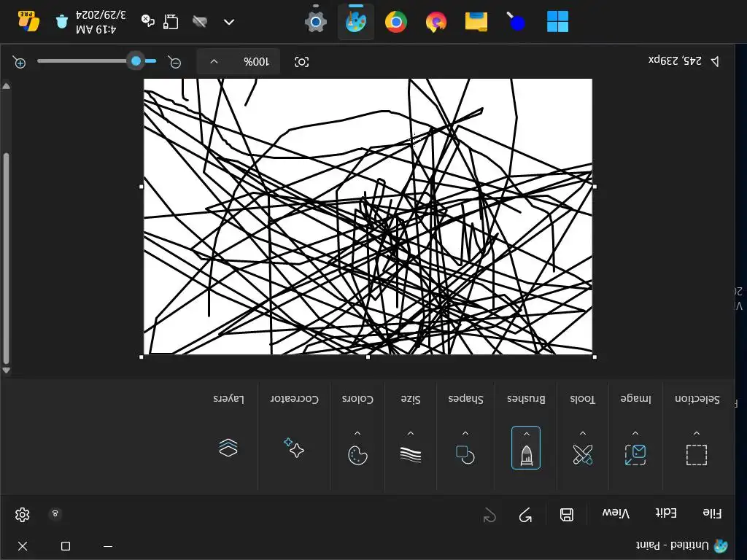Expand the Image options chevron

pos(635,433)
